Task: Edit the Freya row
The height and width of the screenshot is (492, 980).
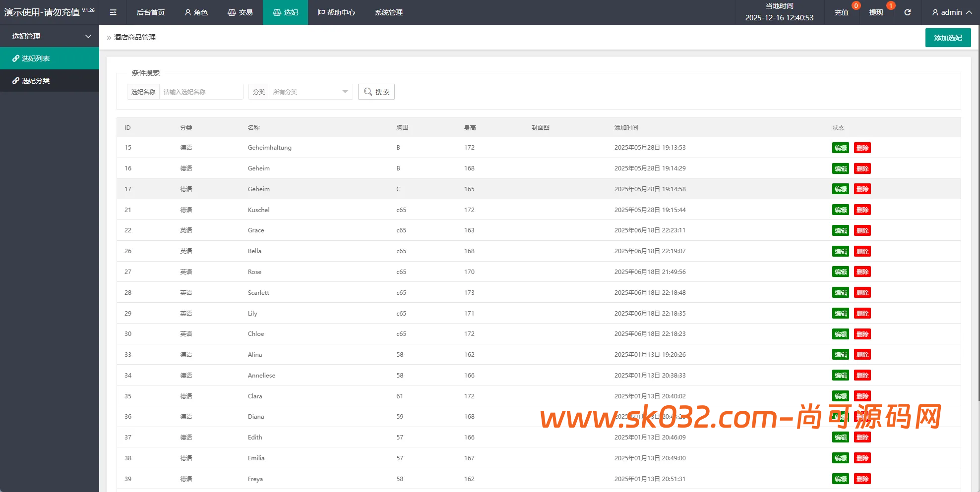Action: 840,479
